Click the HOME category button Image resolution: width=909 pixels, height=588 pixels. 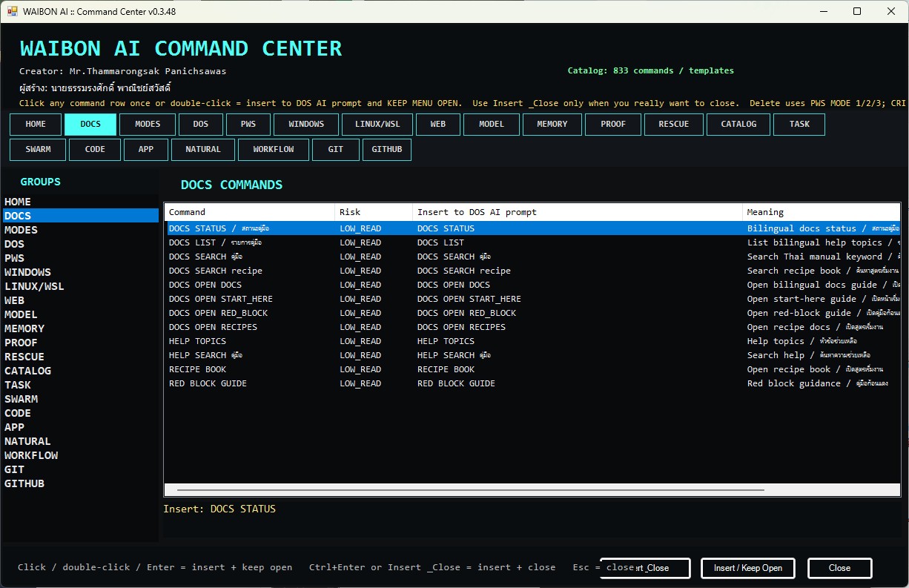point(36,125)
